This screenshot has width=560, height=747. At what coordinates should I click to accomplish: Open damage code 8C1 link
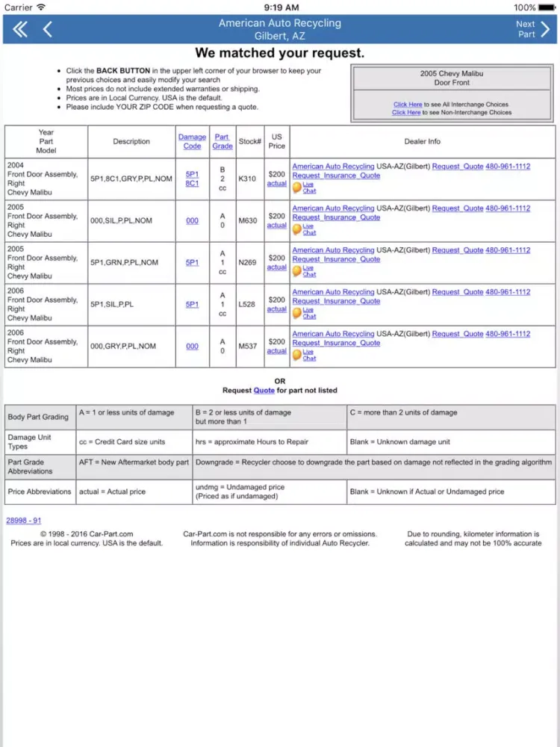[192, 184]
